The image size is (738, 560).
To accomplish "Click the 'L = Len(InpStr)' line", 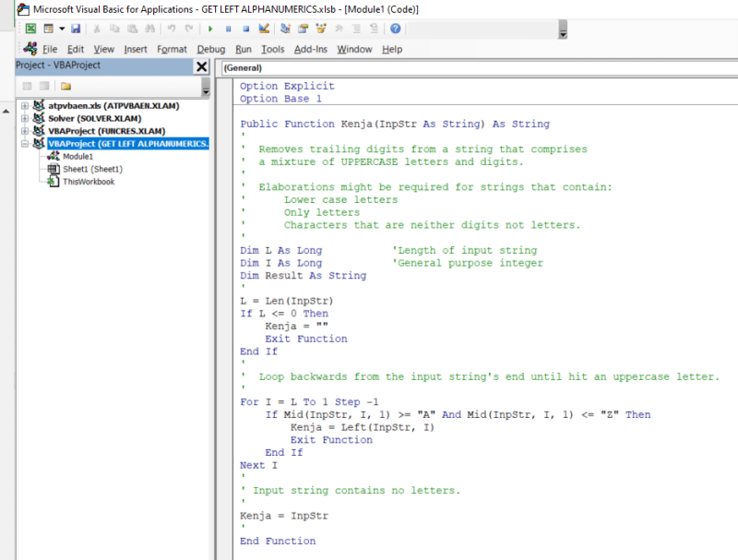I will click(x=287, y=301).
